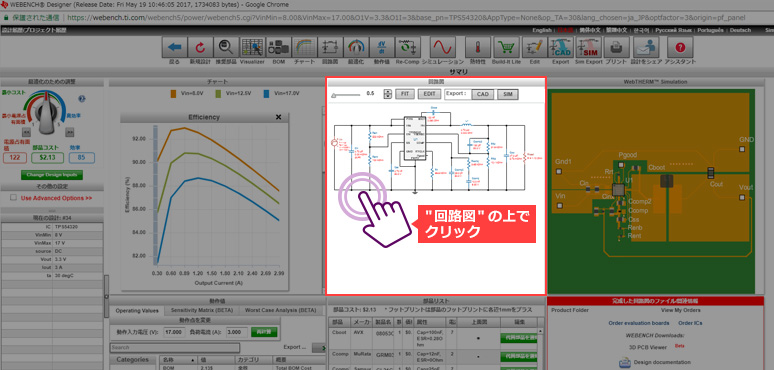Open the BOM toolbar icon
Image resolution: width=774 pixels, height=370 pixels.
[278, 48]
